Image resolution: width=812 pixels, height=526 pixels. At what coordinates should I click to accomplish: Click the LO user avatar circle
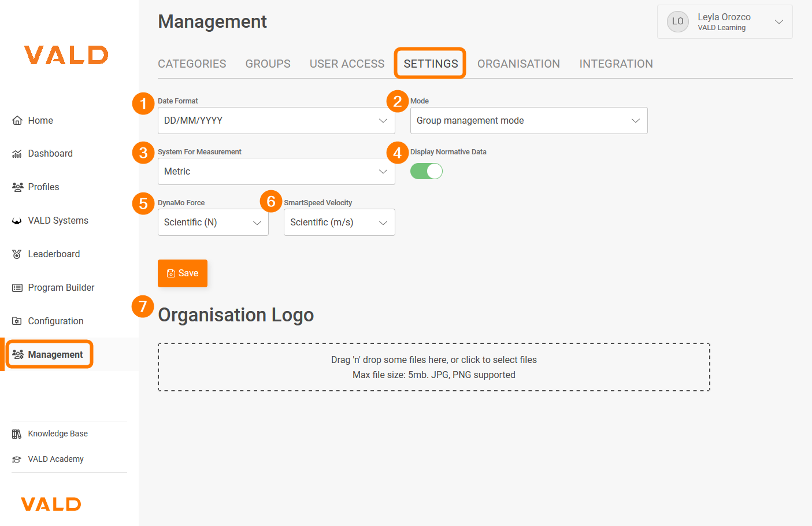(x=678, y=21)
